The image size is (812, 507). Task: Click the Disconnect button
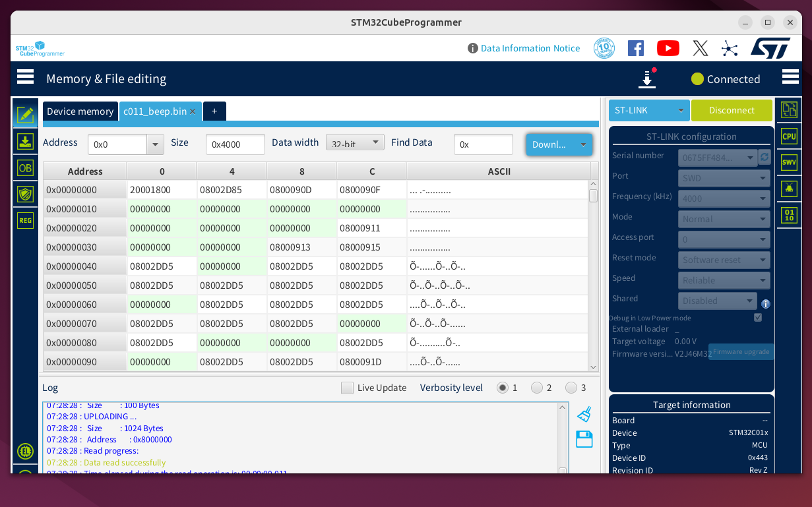tap(732, 110)
